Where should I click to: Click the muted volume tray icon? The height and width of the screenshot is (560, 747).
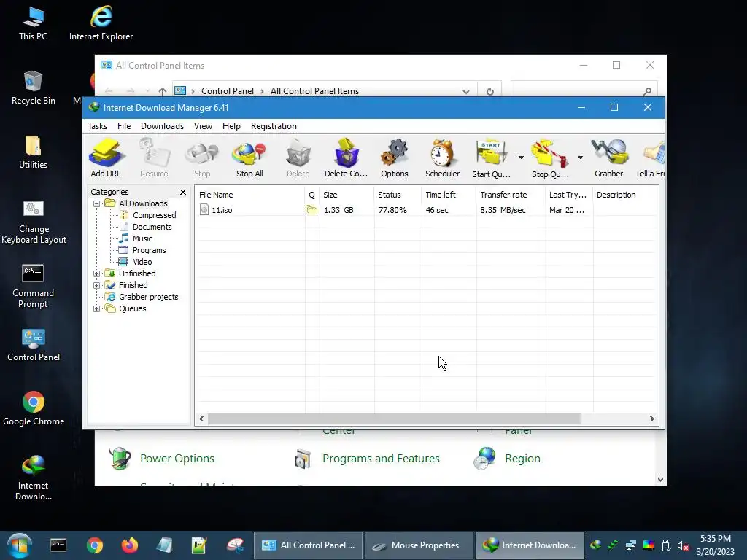tap(683, 545)
